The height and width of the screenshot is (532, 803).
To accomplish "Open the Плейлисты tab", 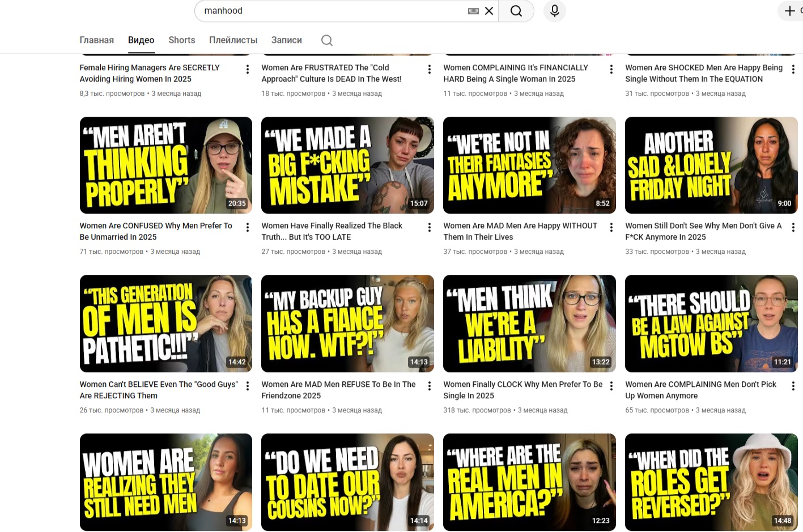I will (233, 40).
